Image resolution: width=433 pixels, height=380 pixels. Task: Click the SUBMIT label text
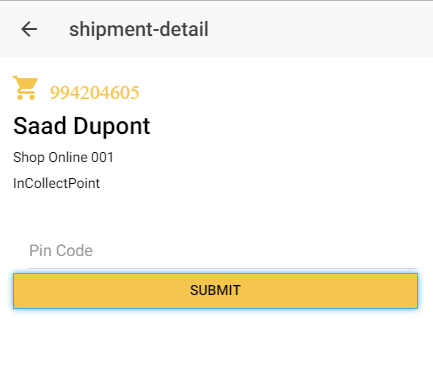215,290
